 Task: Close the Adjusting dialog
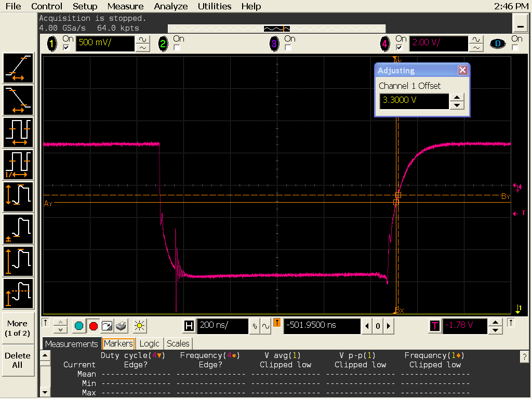click(x=462, y=70)
